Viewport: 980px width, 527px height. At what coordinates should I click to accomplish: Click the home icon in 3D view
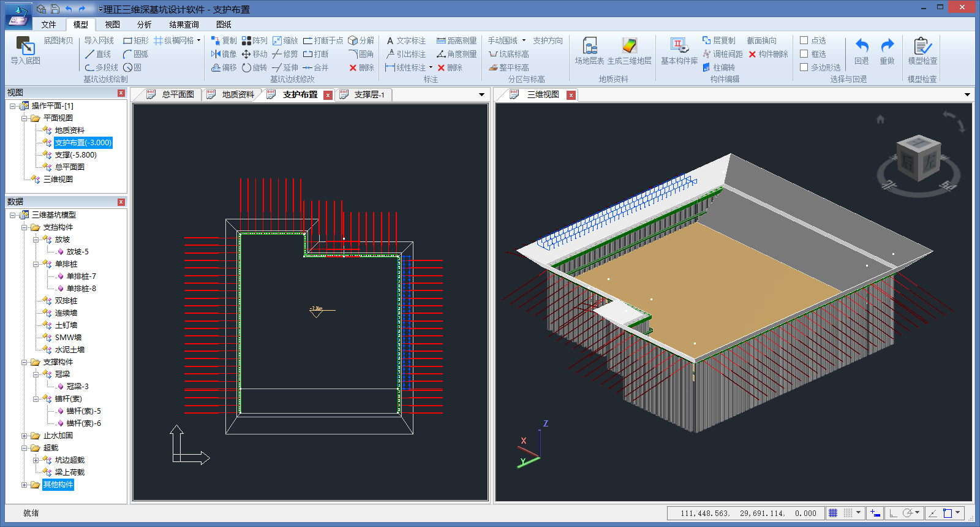click(x=880, y=119)
